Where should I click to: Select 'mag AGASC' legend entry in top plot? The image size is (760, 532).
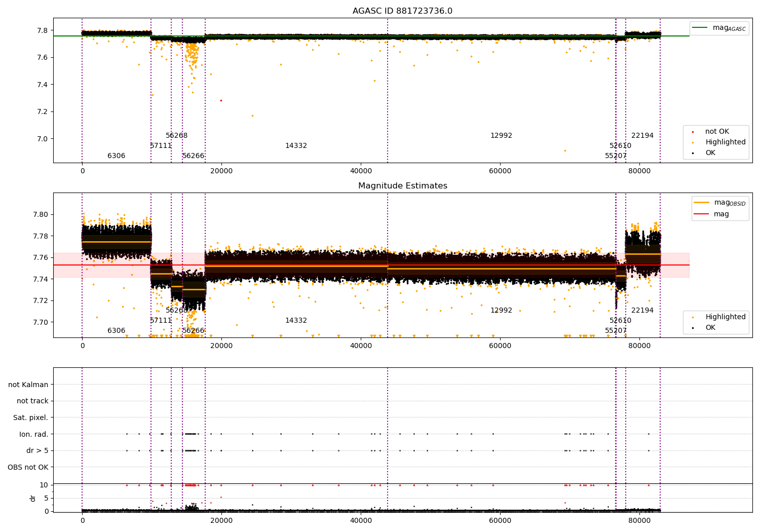pos(719,28)
